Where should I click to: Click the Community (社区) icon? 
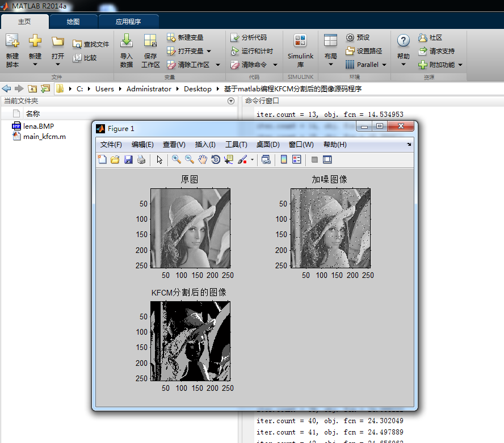pyautogui.click(x=422, y=37)
